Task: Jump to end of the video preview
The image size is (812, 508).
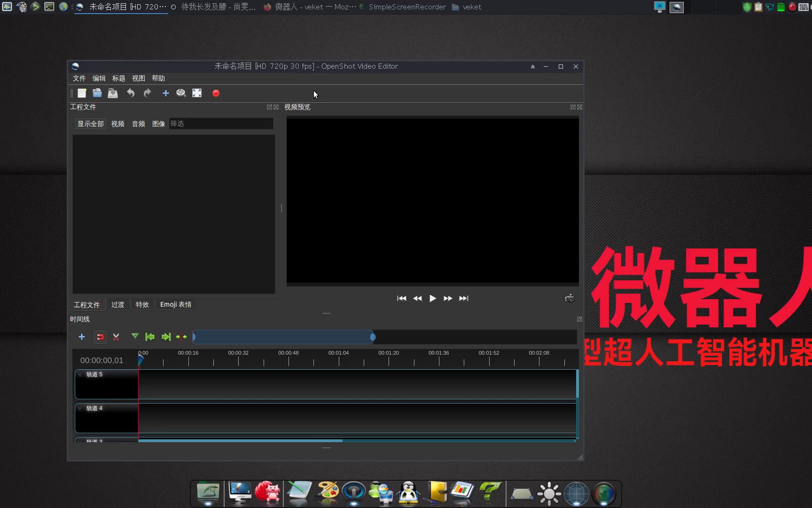Action: pyautogui.click(x=464, y=298)
